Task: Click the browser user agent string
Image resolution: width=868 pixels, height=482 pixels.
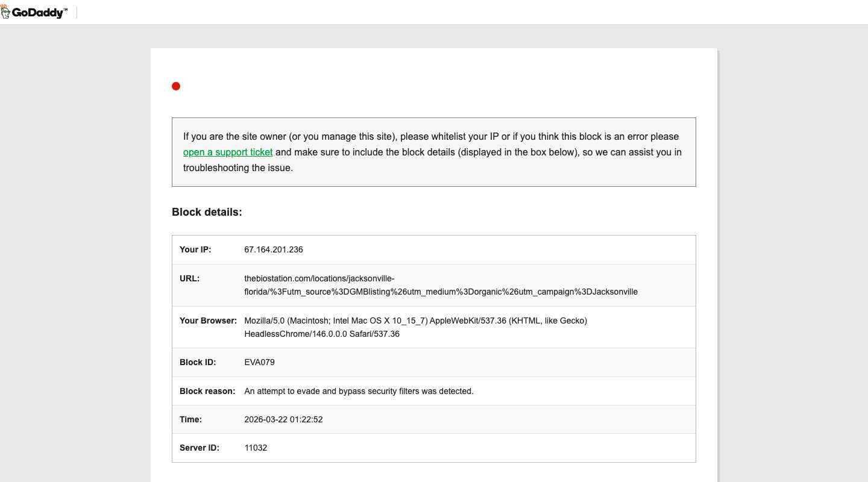Action: pyautogui.click(x=415, y=327)
